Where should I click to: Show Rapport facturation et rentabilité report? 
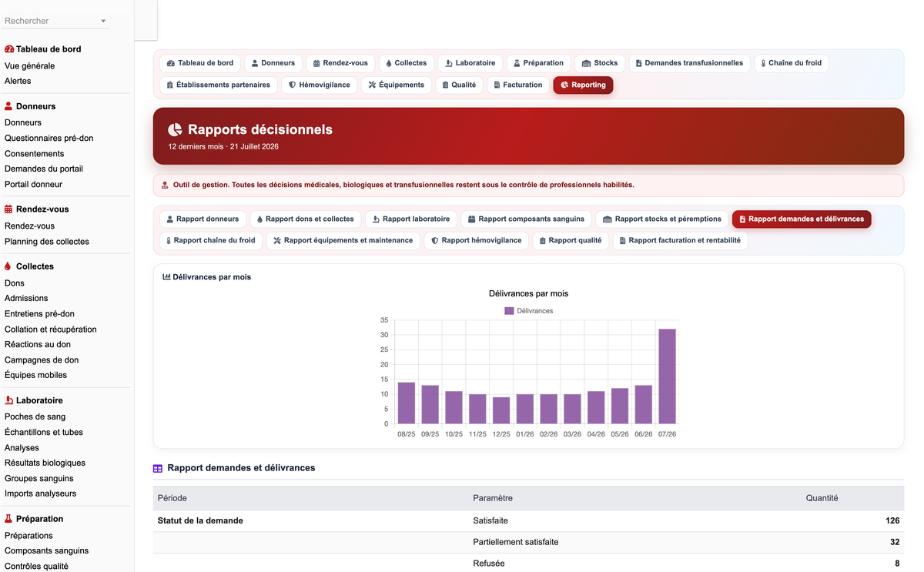(x=680, y=240)
